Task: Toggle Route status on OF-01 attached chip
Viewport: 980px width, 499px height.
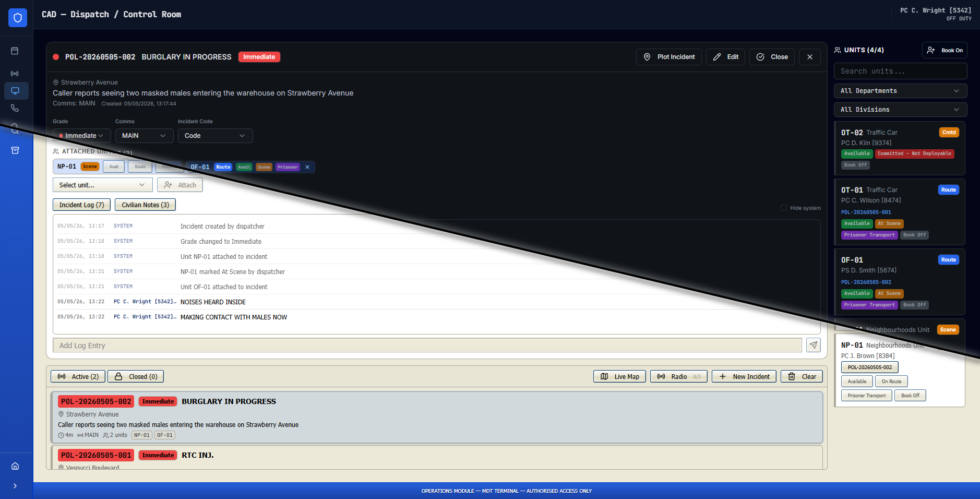Action: coord(223,167)
